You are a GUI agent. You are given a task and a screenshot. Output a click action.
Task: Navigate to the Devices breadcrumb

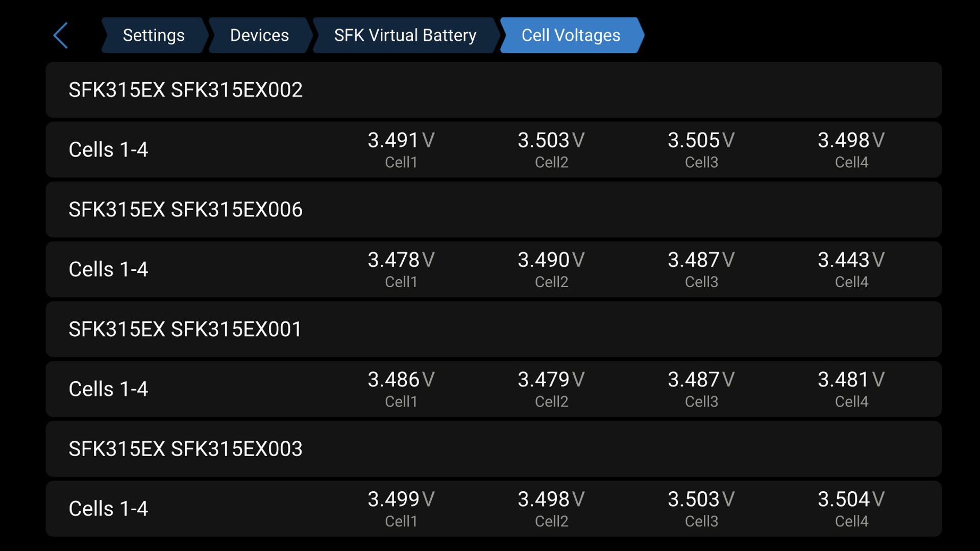[x=259, y=35]
